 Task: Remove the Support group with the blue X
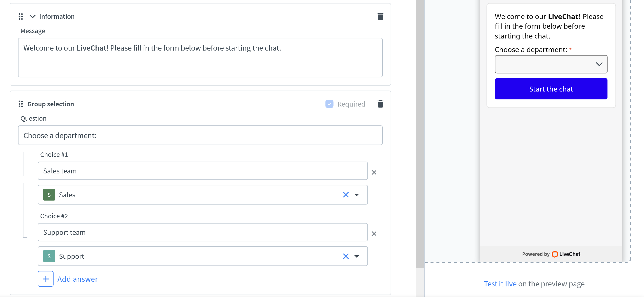pos(346,256)
